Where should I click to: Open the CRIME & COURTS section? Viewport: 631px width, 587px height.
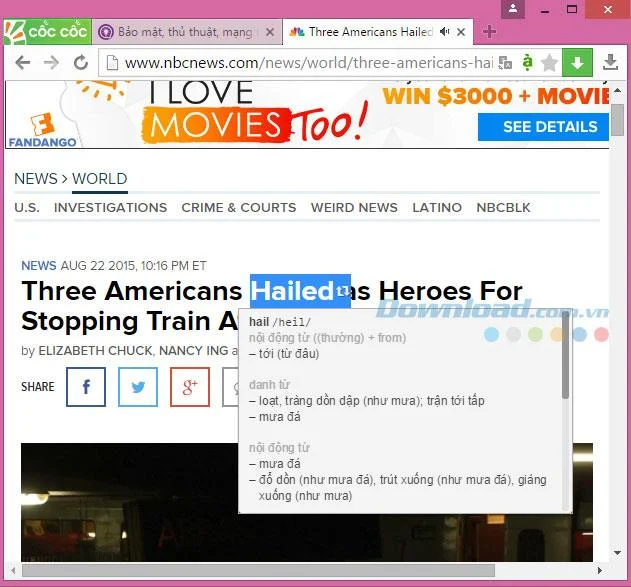click(239, 208)
